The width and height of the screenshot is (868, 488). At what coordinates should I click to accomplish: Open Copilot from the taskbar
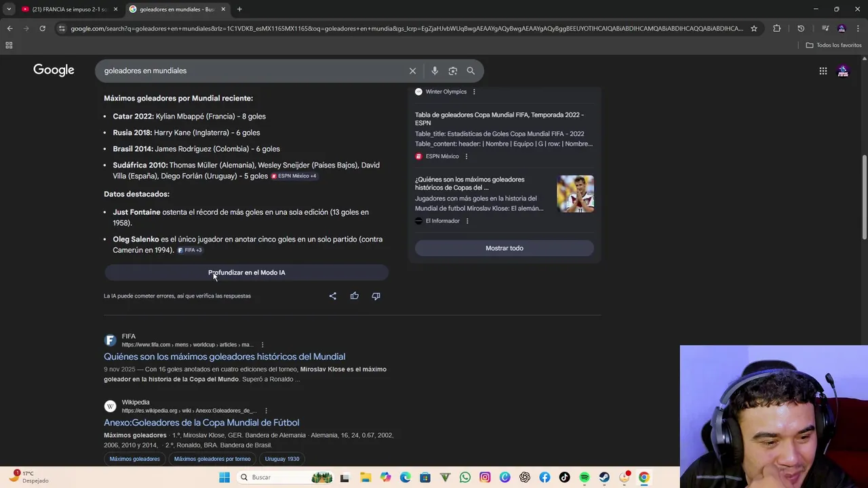click(x=385, y=477)
